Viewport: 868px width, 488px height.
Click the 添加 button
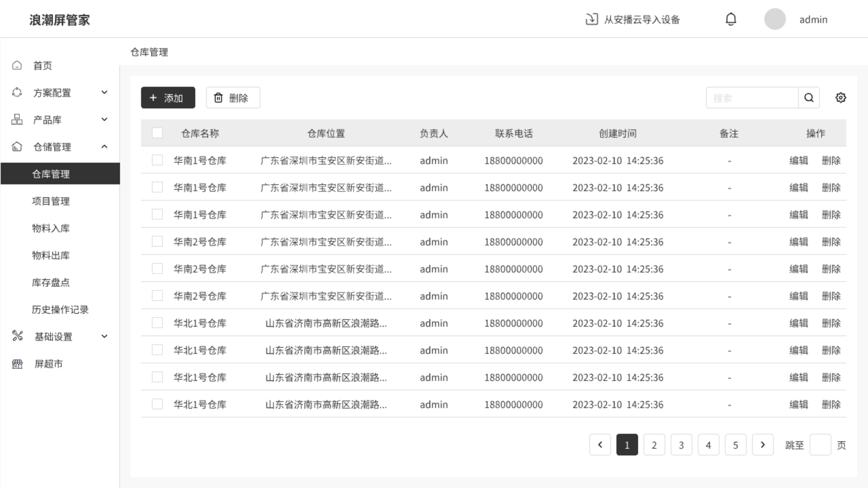tap(168, 98)
